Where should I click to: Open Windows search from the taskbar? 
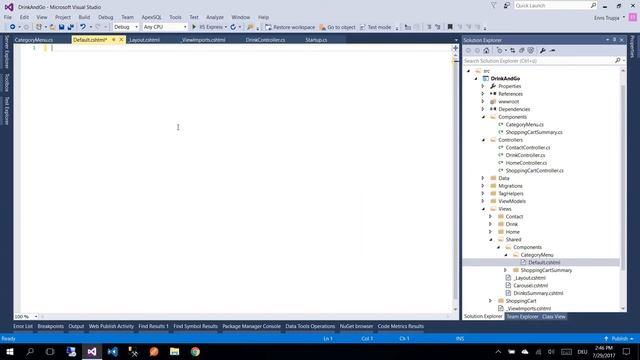tap(30, 351)
